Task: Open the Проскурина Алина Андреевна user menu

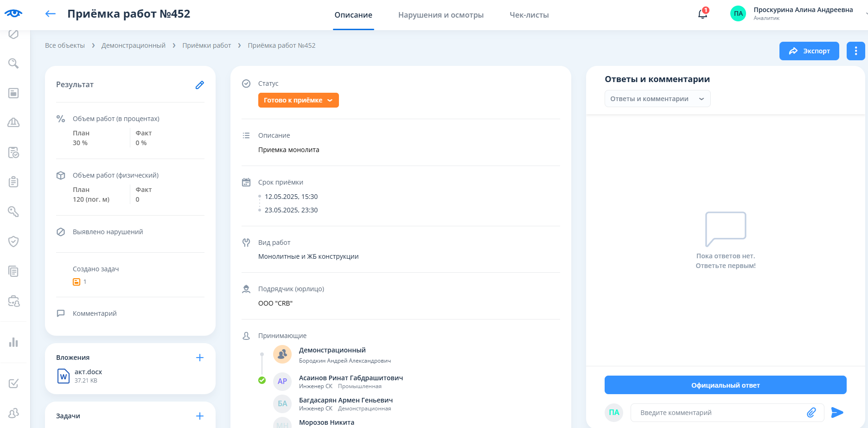Action: point(803,13)
